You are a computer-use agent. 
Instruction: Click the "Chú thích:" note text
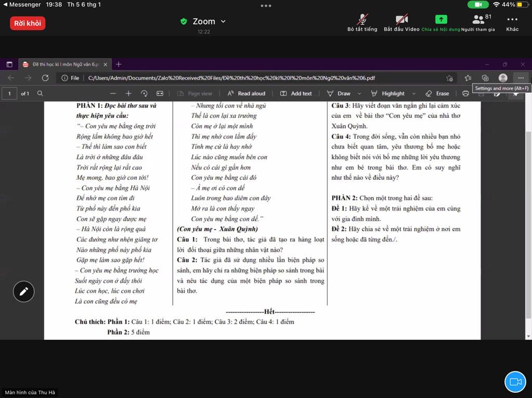coord(90,322)
